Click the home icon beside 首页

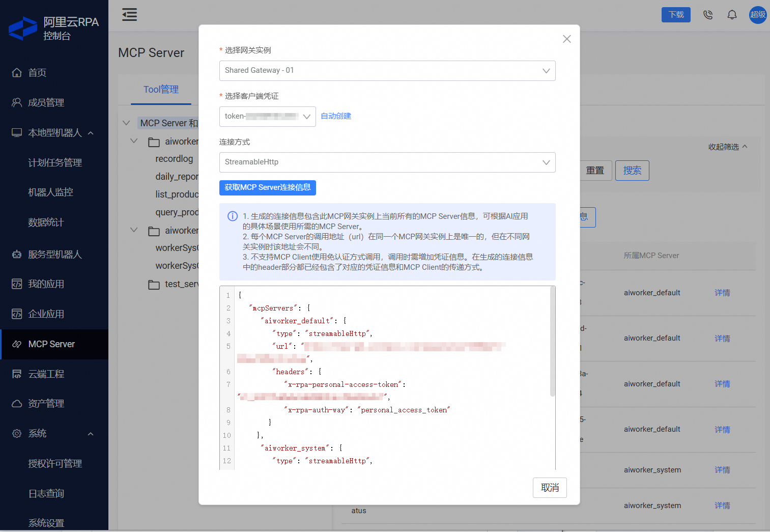tap(17, 73)
